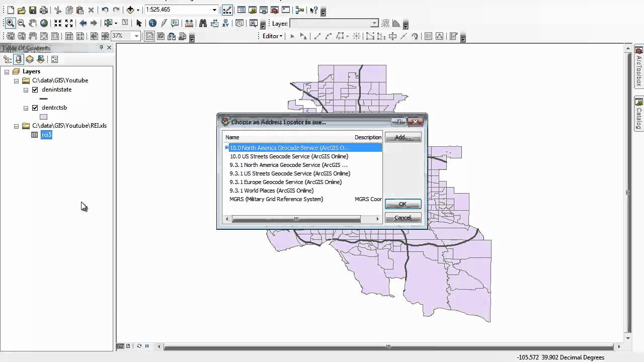Click the dentrctsb lavender fill swatch
Viewport: 644px width, 362px height.
(44, 117)
